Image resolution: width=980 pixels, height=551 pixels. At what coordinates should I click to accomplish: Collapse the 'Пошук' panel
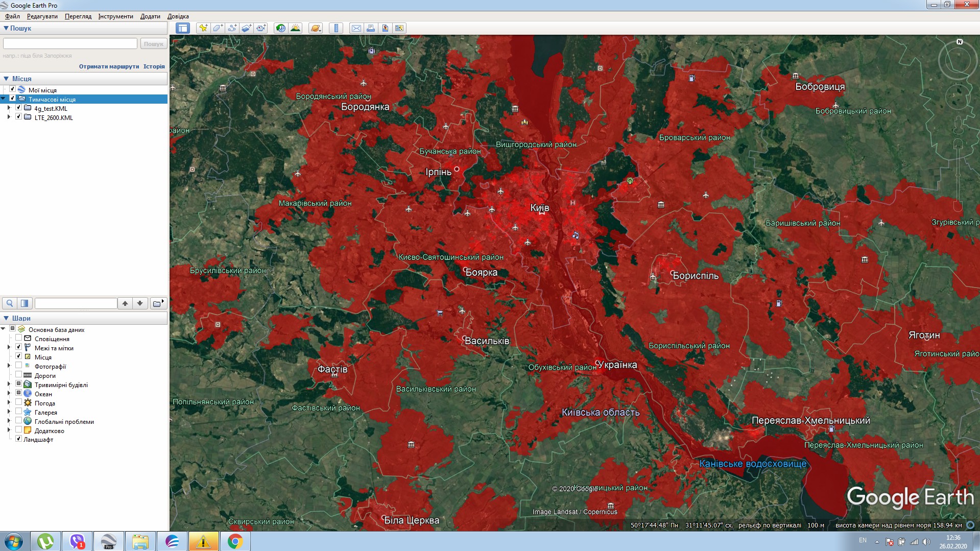tap(6, 28)
